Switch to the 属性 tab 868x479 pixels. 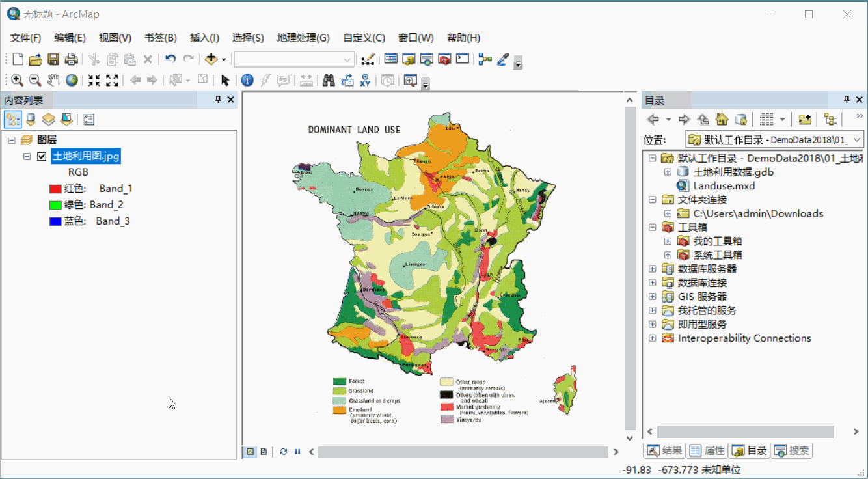click(707, 450)
